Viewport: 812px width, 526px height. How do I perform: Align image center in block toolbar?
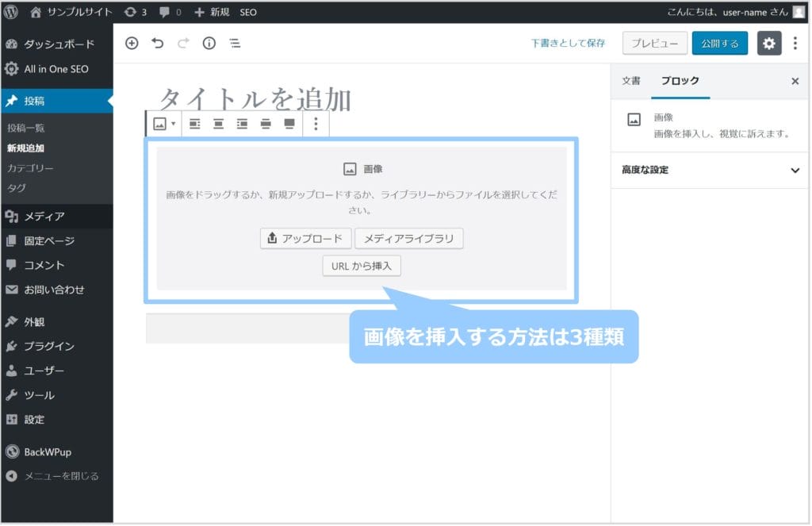[219, 124]
